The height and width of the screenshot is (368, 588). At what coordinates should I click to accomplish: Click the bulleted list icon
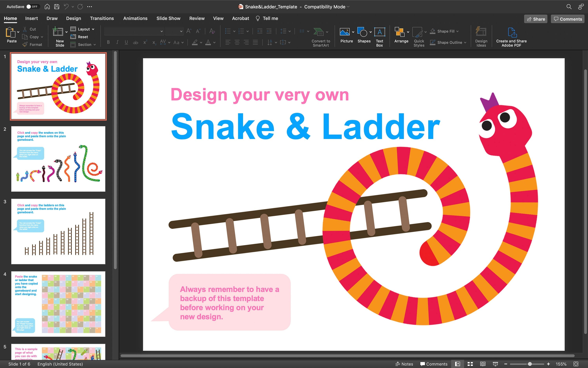tap(228, 31)
